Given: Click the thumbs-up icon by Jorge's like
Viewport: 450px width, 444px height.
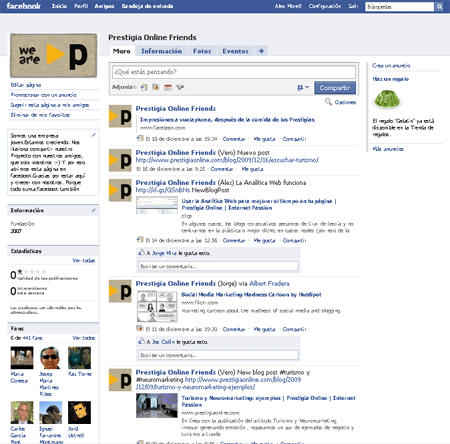Looking at the screenshot, I should (142, 252).
